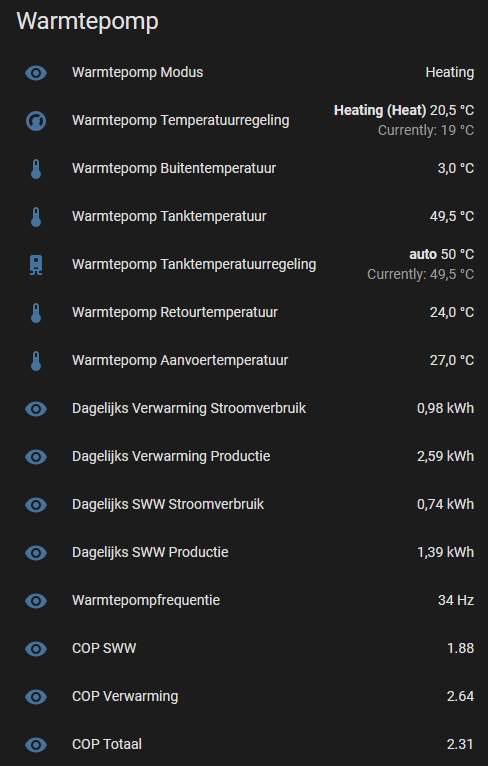Screen dimensions: 488x766
Task: Click the auto 50 °C tank setpoint
Action: coord(441,255)
